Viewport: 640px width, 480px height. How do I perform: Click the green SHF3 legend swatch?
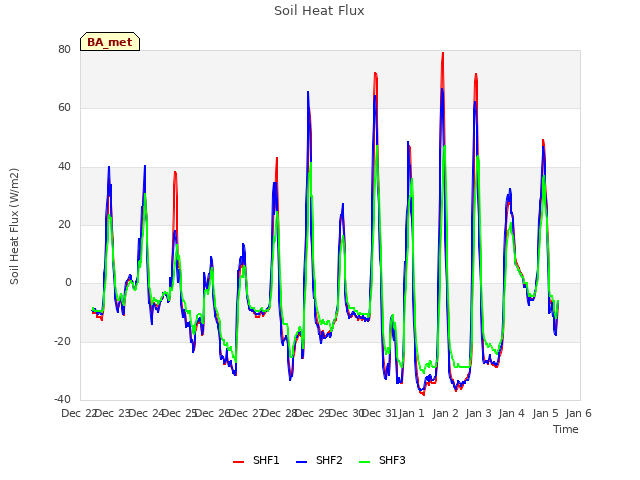(364, 462)
